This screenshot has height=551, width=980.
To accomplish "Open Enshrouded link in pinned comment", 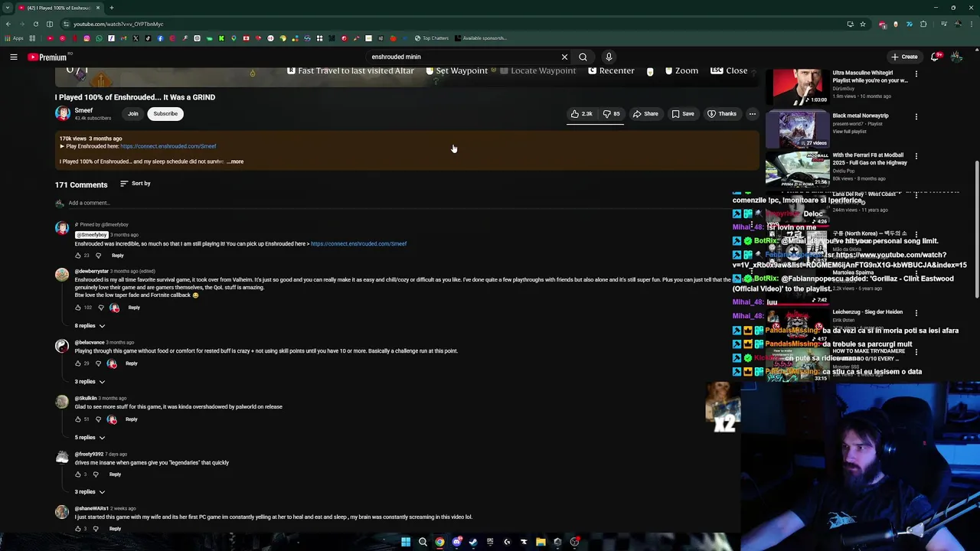I will coord(358,244).
